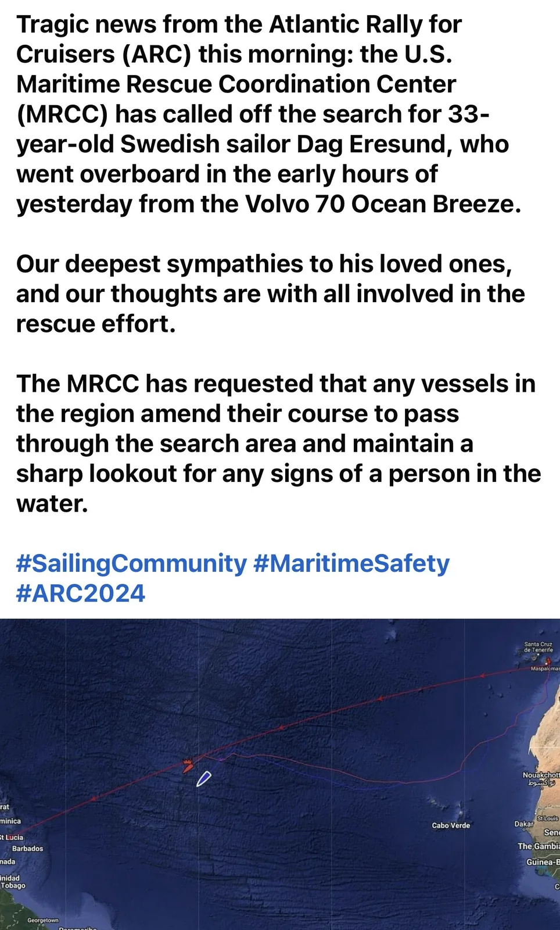Click the MRCC vessel request paragraph
Image resolution: width=560 pixels, height=930 pixels.
(x=279, y=443)
